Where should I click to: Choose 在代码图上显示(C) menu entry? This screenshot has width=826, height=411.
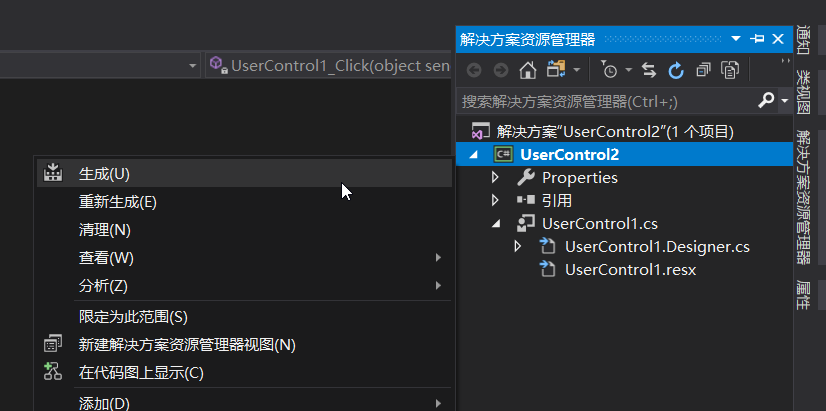(244, 373)
